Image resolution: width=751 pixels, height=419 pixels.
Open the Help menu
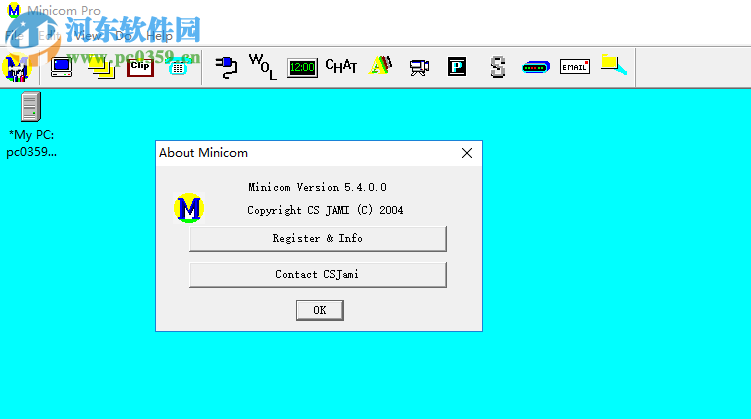point(159,36)
